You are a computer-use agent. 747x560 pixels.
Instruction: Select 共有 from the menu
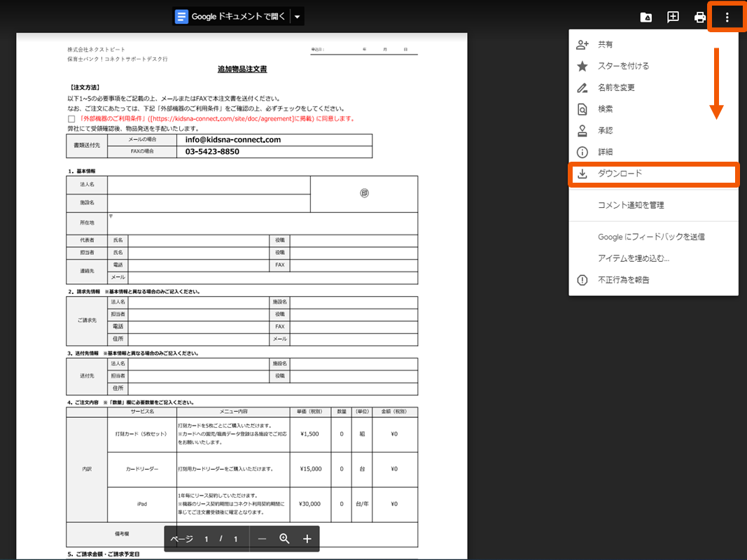605,45
